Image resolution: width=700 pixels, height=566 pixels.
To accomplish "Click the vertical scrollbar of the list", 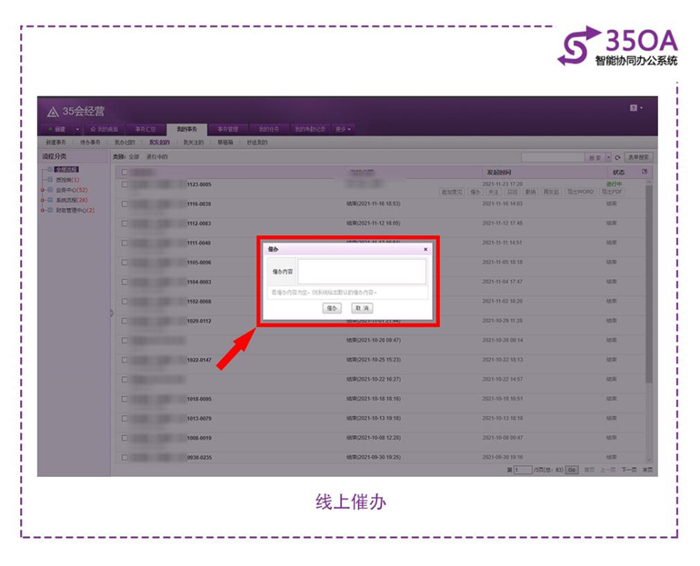I will tap(648, 300).
